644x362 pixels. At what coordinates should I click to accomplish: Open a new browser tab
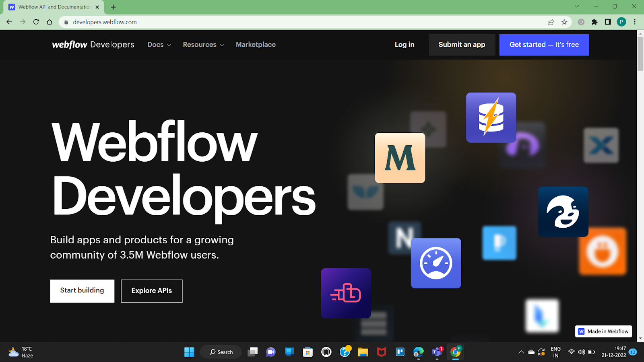click(x=113, y=7)
